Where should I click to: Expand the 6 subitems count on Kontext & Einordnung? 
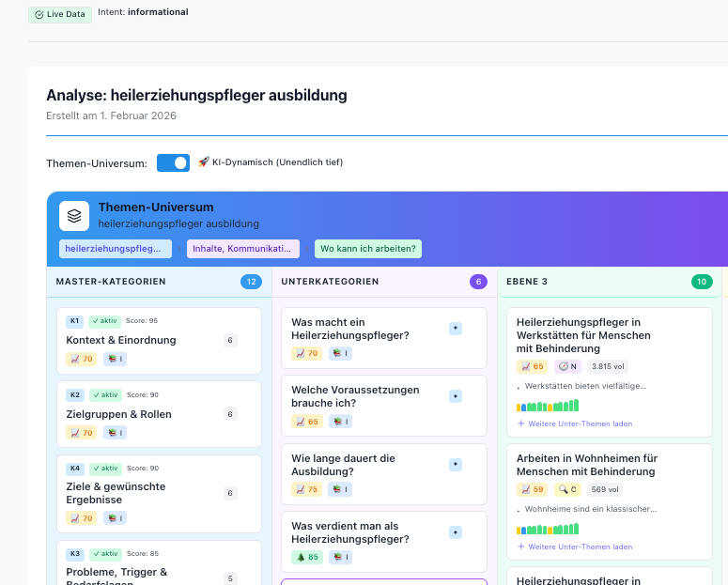(x=230, y=340)
